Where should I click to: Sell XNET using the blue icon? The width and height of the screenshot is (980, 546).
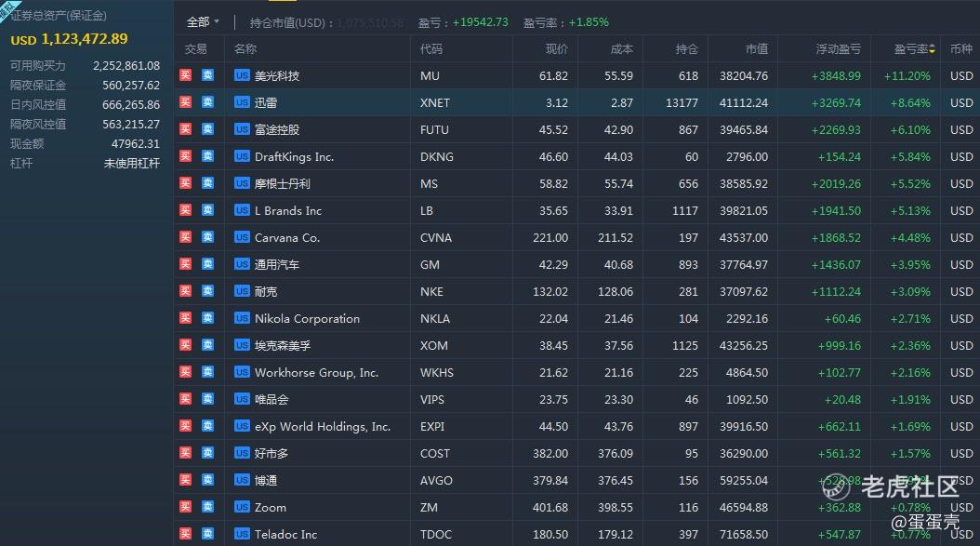coord(207,102)
